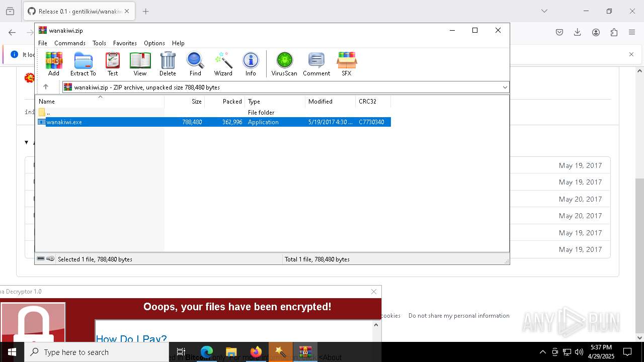Click the Extract To toolbar icon
The width and height of the screenshot is (644, 362).
(x=83, y=64)
